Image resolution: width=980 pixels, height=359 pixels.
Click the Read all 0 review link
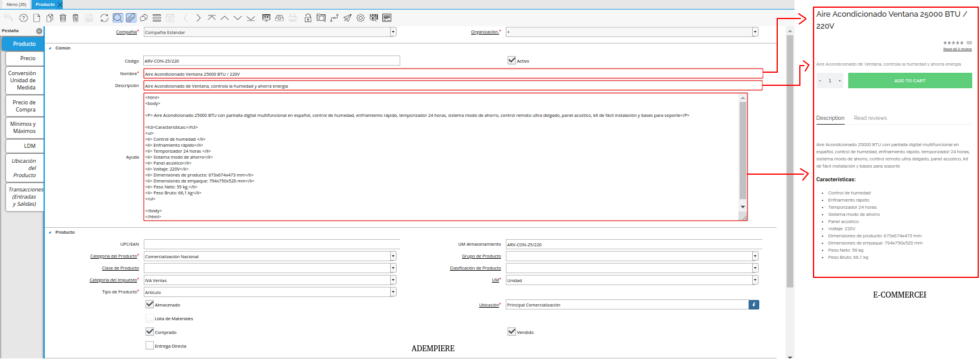[x=957, y=49]
